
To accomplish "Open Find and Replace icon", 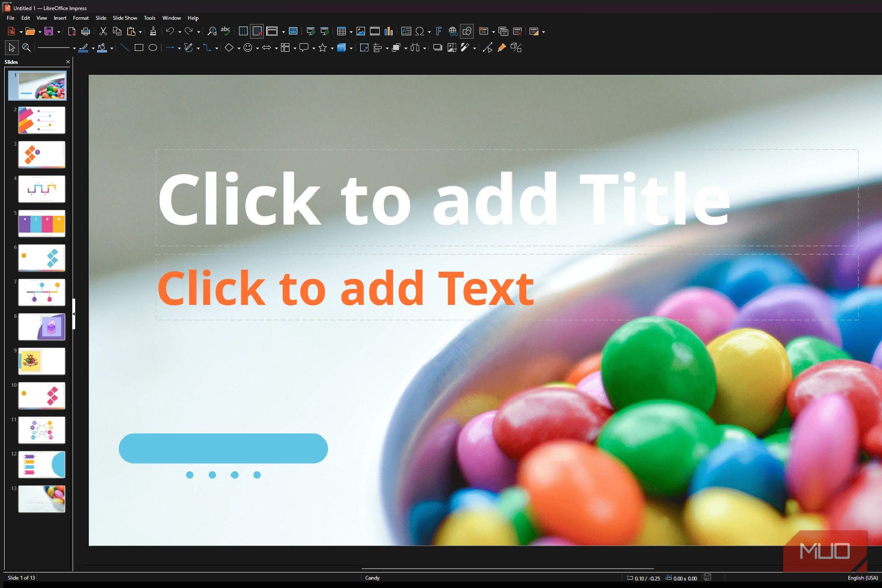I will coord(212,31).
